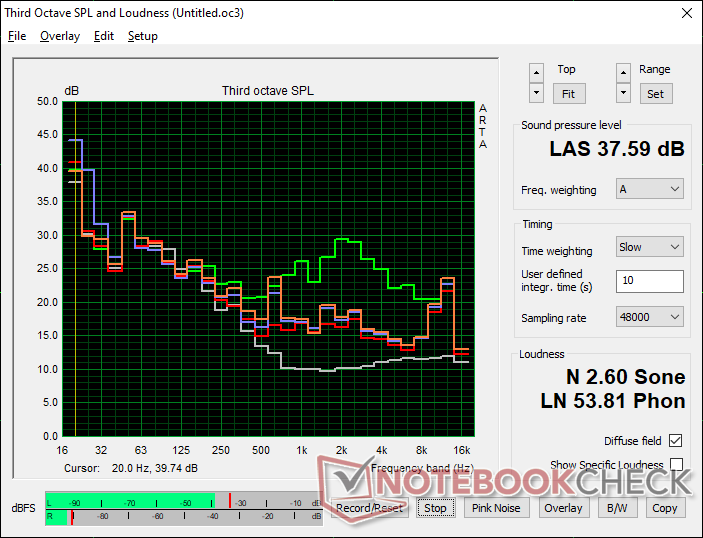
Task: Click the Fit button
Action: [568, 94]
